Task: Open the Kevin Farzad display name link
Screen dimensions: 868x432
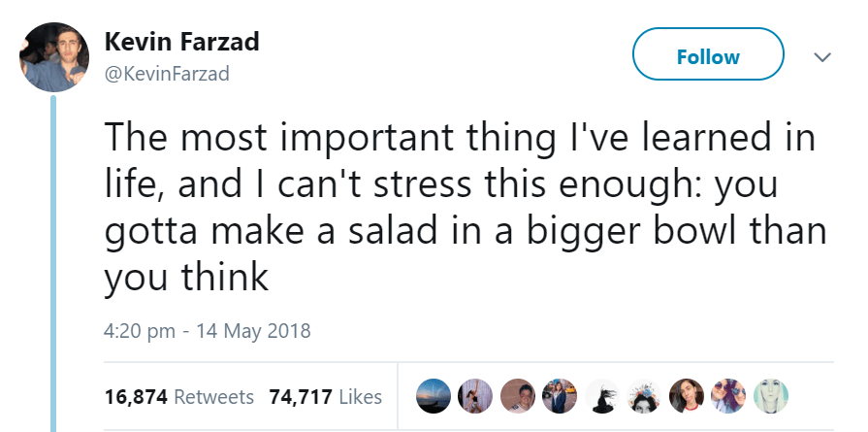Action: tap(180, 43)
